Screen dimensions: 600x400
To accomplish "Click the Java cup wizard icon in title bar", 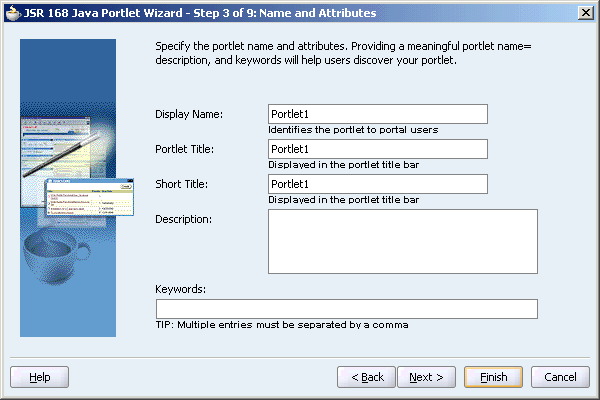I will point(13,13).
